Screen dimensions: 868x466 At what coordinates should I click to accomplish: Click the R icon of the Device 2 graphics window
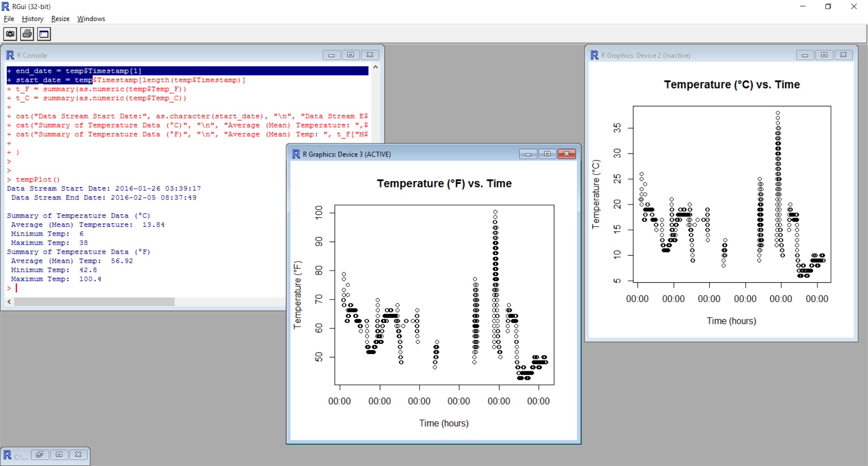tap(594, 55)
